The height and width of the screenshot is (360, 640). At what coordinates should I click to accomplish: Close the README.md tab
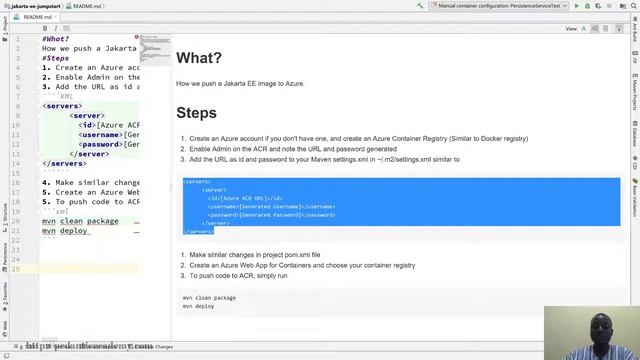click(x=56, y=17)
